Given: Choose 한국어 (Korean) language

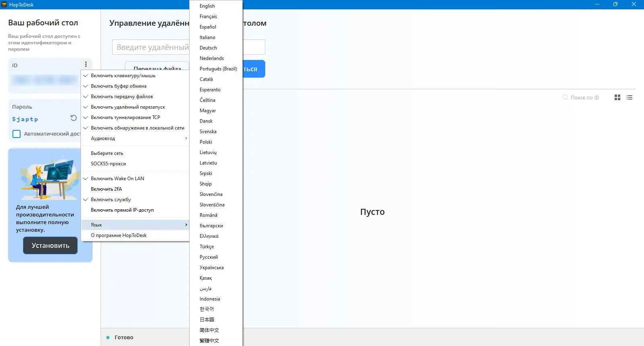Looking at the screenshot, I should 216,309.
